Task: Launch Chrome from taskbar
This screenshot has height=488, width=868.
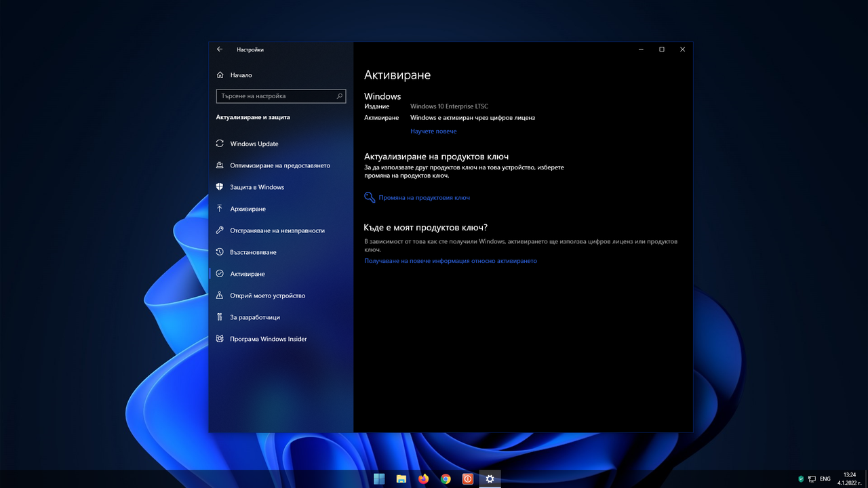Action: click(x=446, y=479)
